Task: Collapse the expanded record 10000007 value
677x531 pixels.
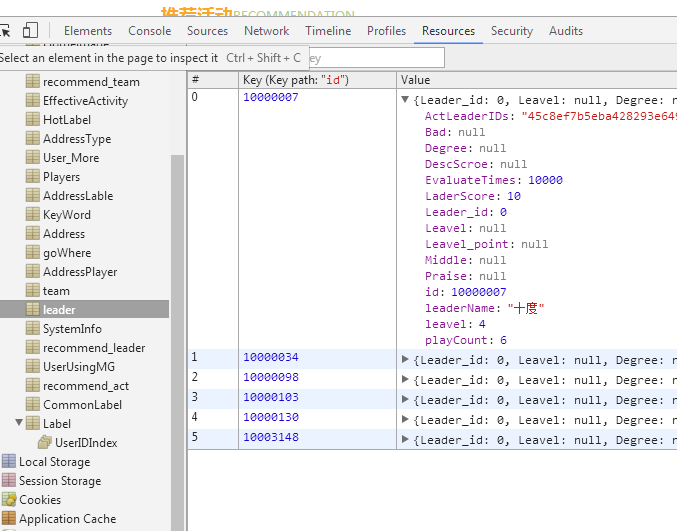Action: click(x=405, y=99)
